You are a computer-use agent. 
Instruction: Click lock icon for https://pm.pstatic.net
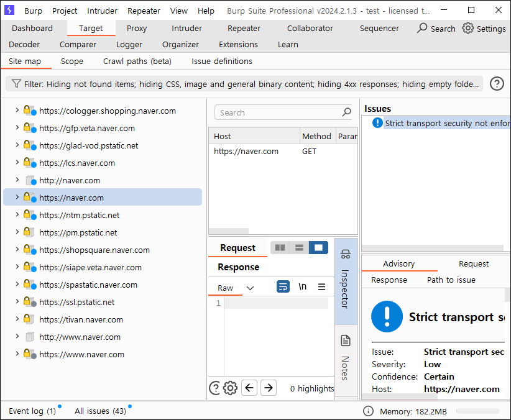29,232
